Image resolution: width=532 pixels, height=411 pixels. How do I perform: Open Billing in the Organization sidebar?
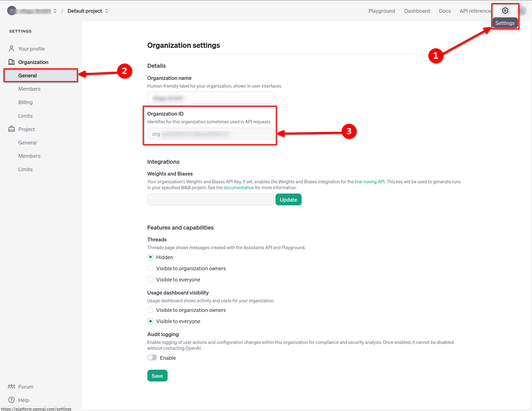click(25, 103)
